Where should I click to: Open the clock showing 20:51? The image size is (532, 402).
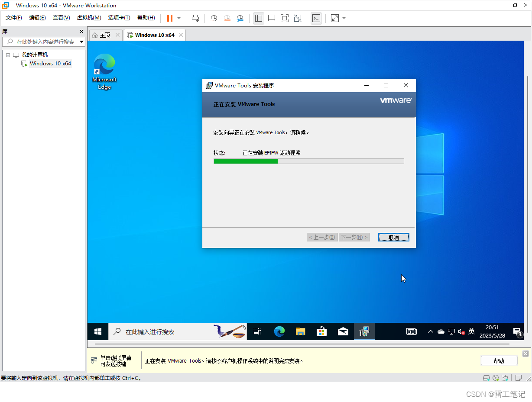point(492,331)
